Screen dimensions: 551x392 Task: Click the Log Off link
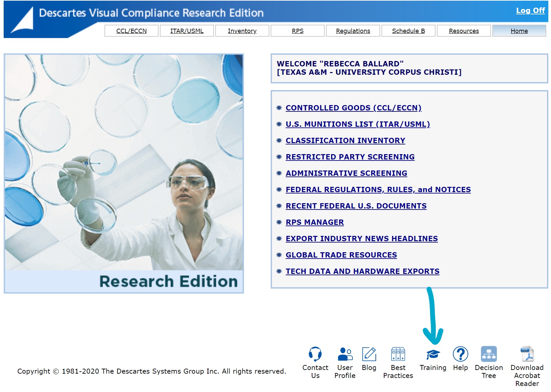[530, 10]
